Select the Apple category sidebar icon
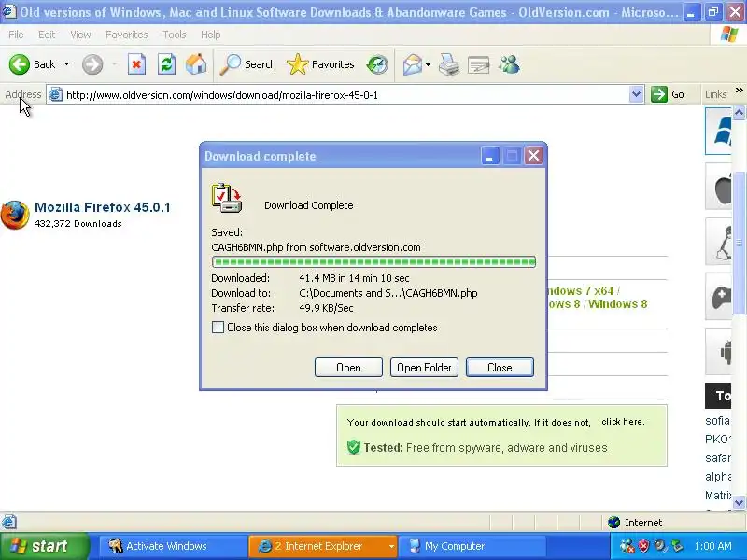The height and width of the screenshot is (560, 747). 718,187
